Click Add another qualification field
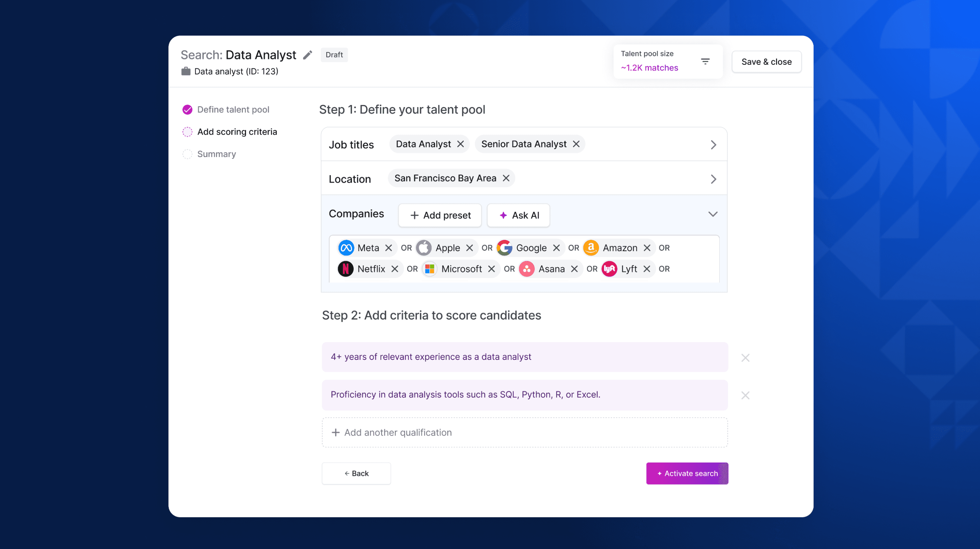The image size is (980, 549). (525, 433)
